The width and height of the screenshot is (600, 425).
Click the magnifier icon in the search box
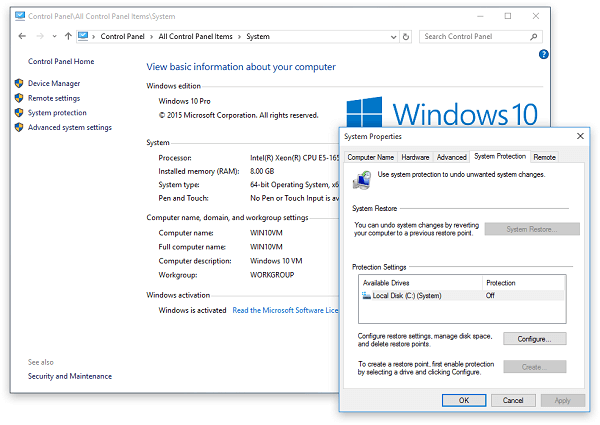coord(535,36)
